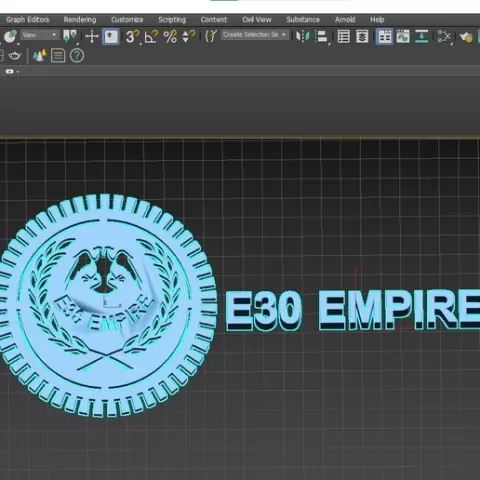Toggle Percent Snap in the toolbar
The height and width of the screenshot is (480, 480).
click(x=170, y=36)
